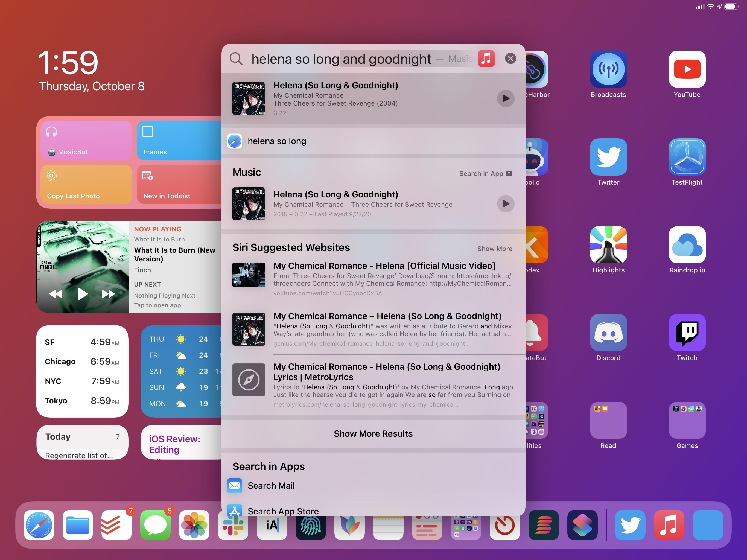The image size is (747, 560).
Task: Open the MetroLyrics Helena result
Action: (x=373, y=385)
